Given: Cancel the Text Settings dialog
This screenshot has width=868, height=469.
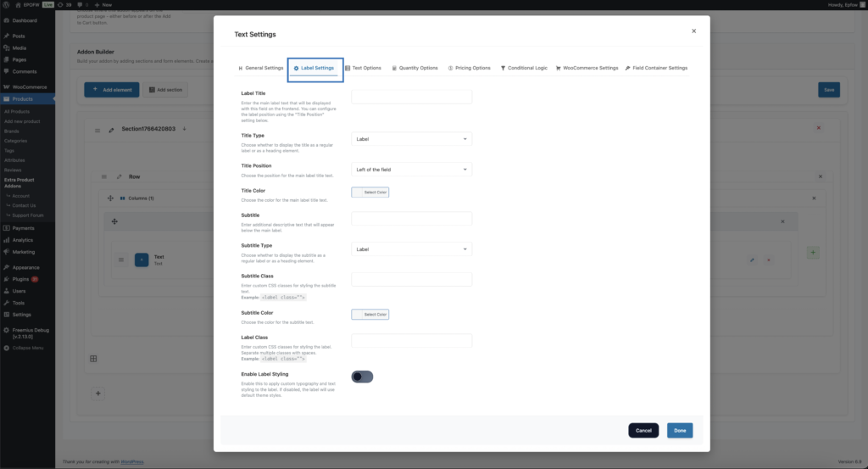Looking at the screenshot, I should pos(643,430).
